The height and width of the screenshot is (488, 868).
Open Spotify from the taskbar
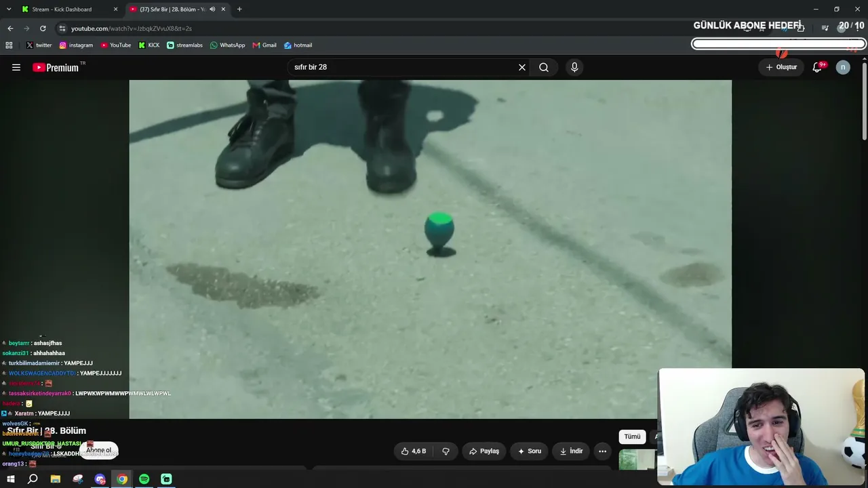[144, 479]
